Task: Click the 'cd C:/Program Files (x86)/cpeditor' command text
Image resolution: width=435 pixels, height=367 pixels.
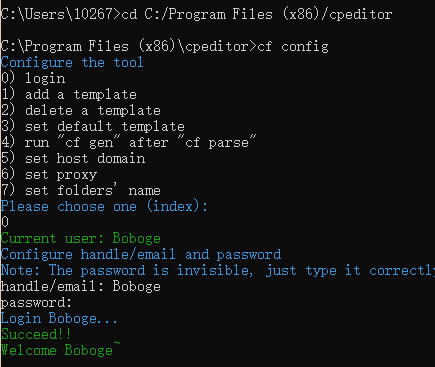Action: [257, 14]
